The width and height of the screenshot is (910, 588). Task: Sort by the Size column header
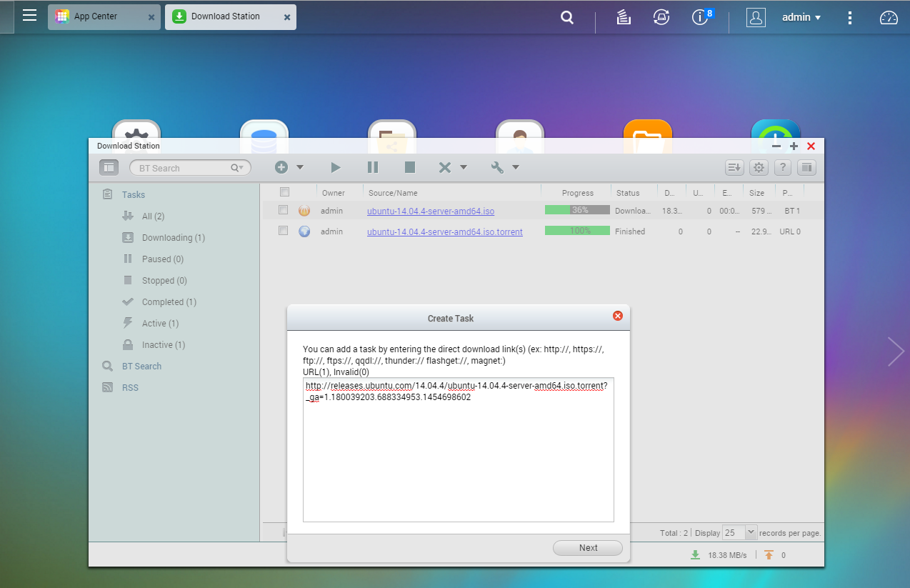[x=757, y=192]
